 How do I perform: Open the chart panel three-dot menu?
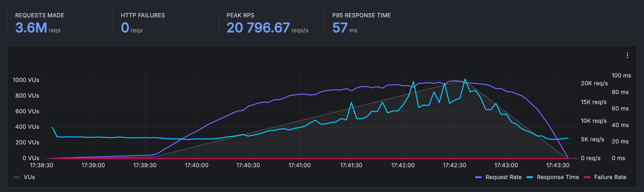627,55
